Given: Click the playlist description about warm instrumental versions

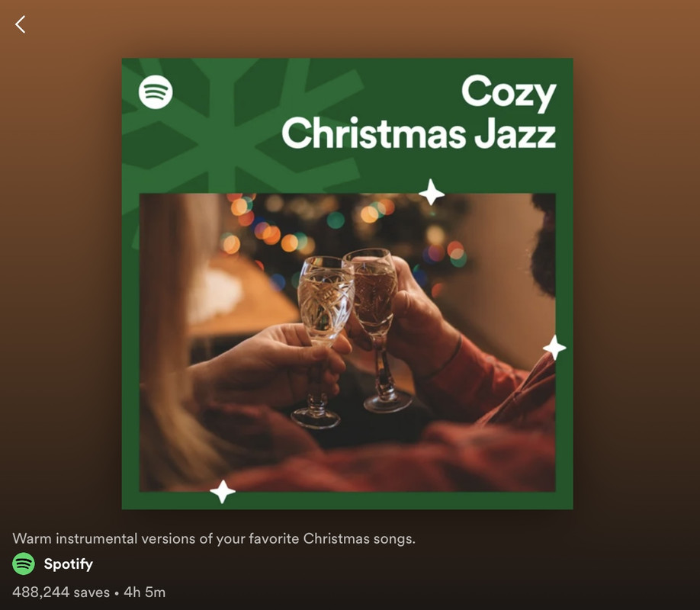Looking at the screenshot, I should tap(214, 538).
